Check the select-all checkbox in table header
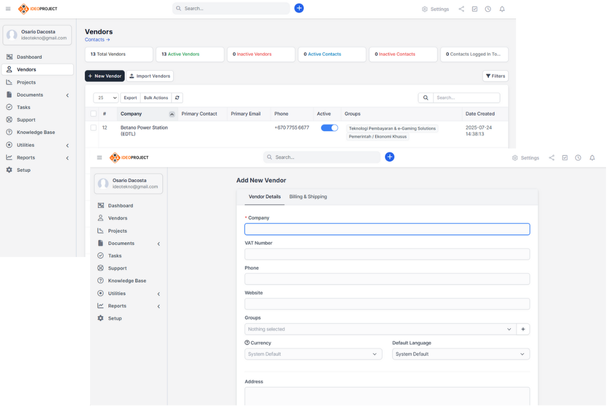Viewport: 607px width, 406px height. 94,114
